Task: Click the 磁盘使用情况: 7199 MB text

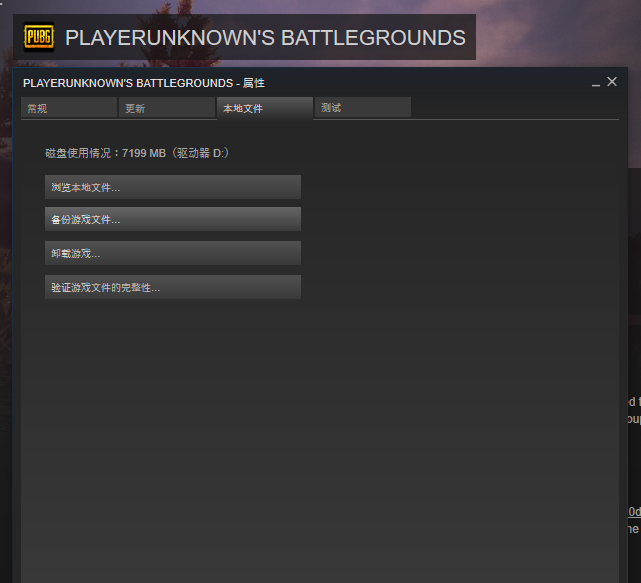Action: (137, 153)
